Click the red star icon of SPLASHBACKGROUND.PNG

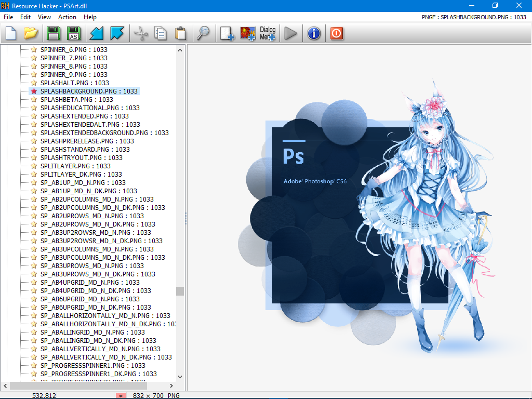34,91
